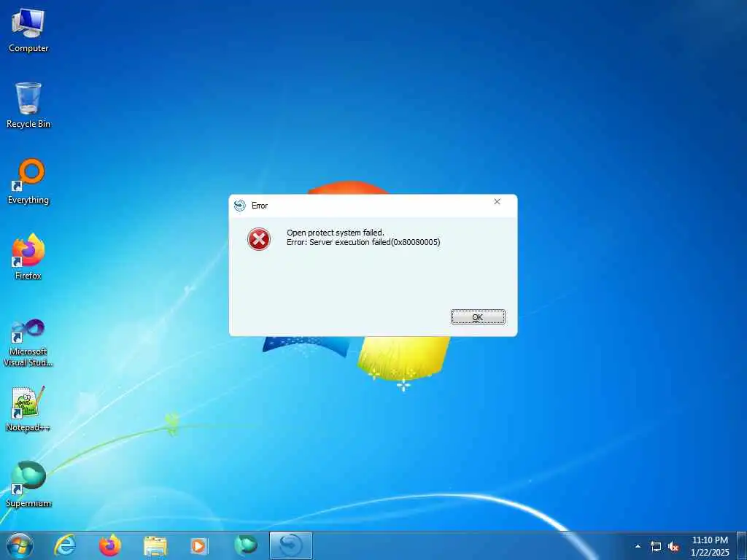The width and height of the screenshot is (747, 560).
Task: Open Windows Explorer from the taskbar
Action: click(155, 546)
